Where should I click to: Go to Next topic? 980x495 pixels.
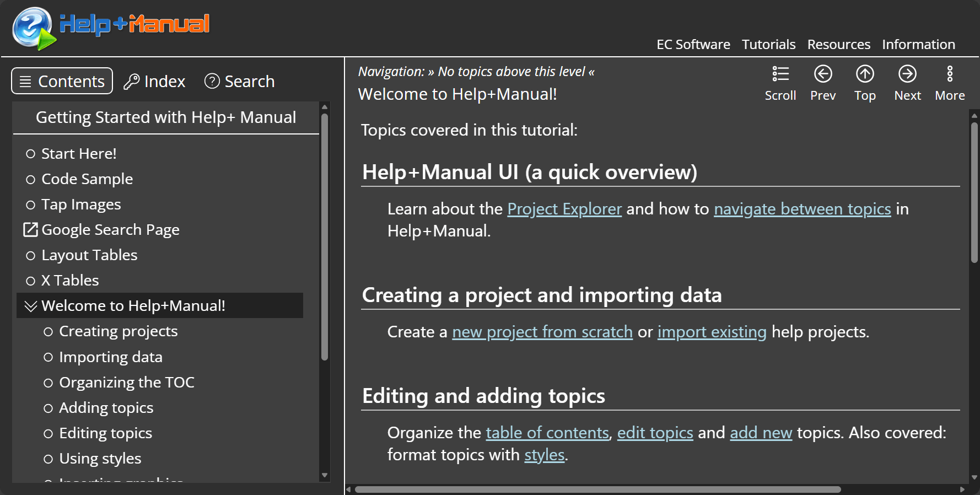point(907,83)
